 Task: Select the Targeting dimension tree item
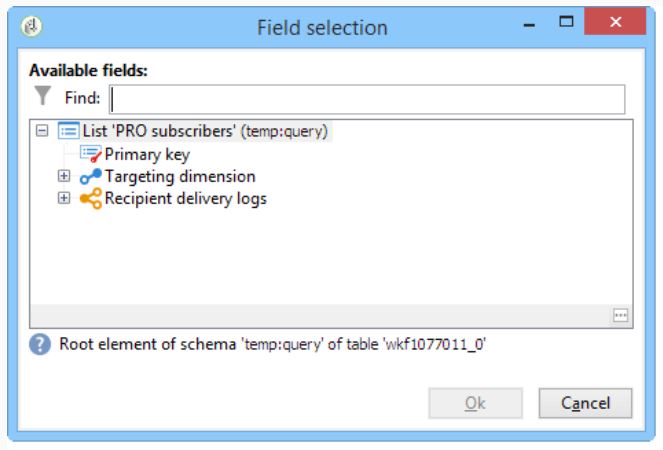click(x=180, y=176)
